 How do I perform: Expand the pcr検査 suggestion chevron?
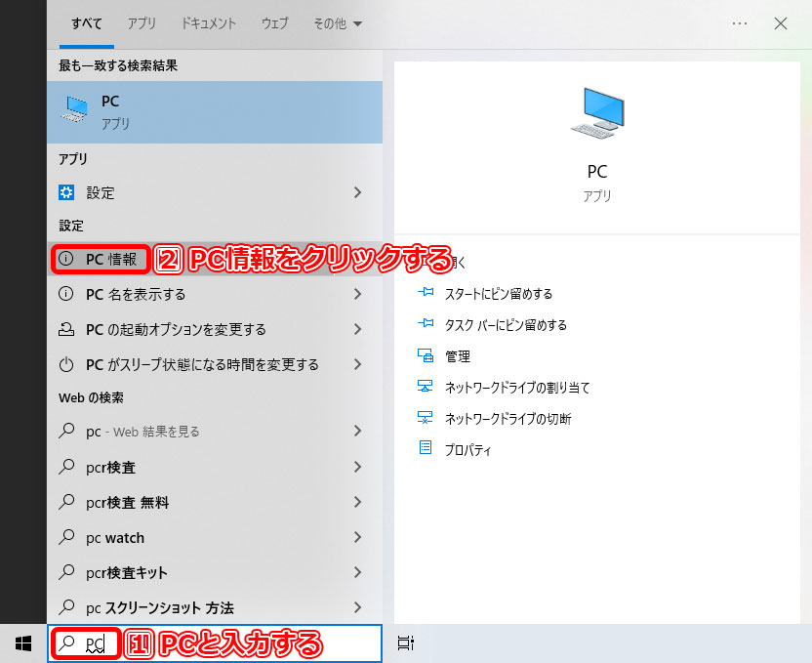(x=358, y=468)
